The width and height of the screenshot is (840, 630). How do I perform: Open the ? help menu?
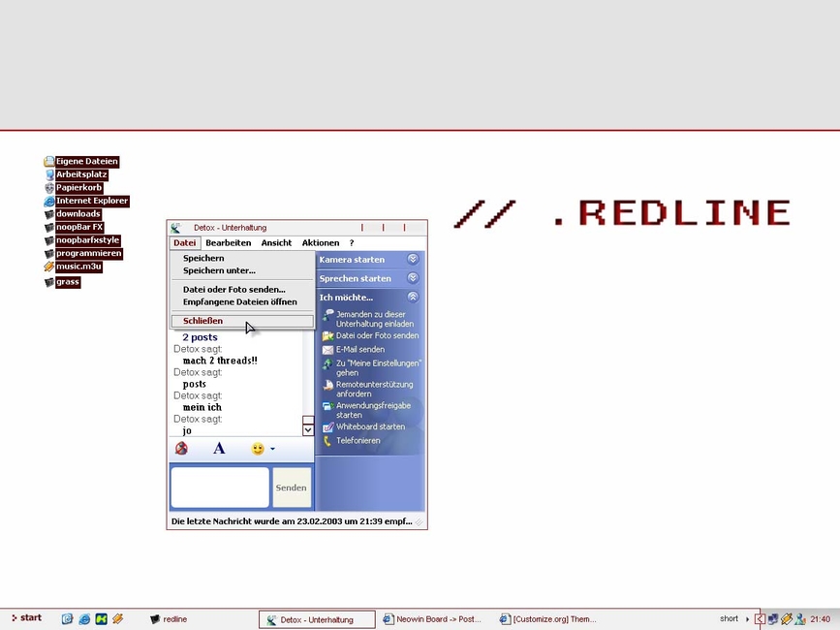352,242
